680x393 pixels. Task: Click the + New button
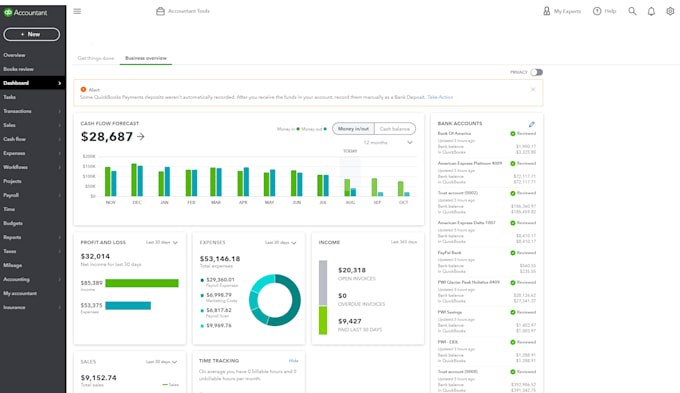32,34
